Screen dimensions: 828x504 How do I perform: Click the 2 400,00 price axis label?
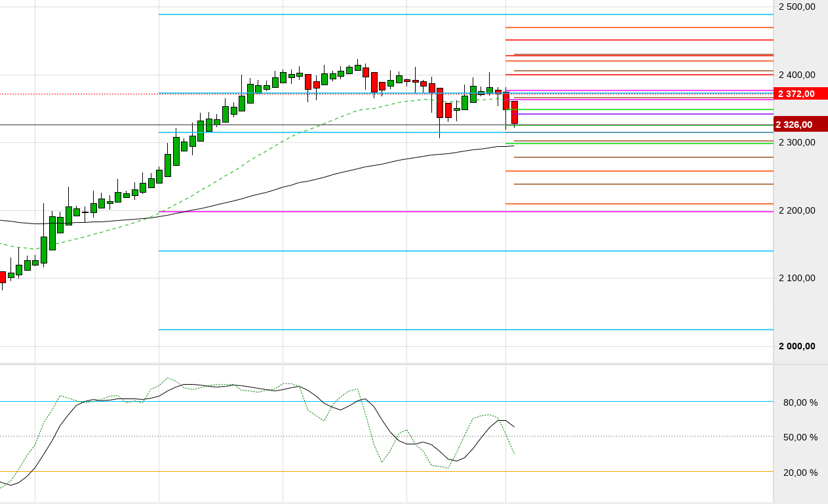click(x=797, y=75)
